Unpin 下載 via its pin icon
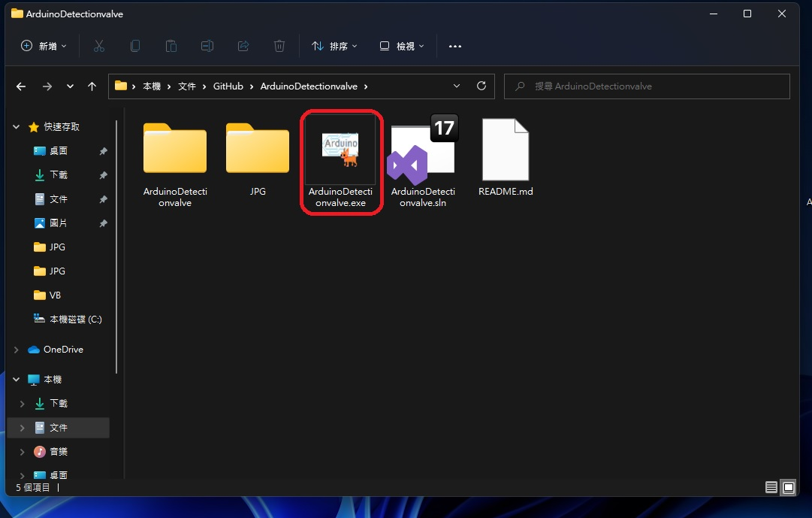The height and width of the screenshot is (518, 812). tap(103, 175)
